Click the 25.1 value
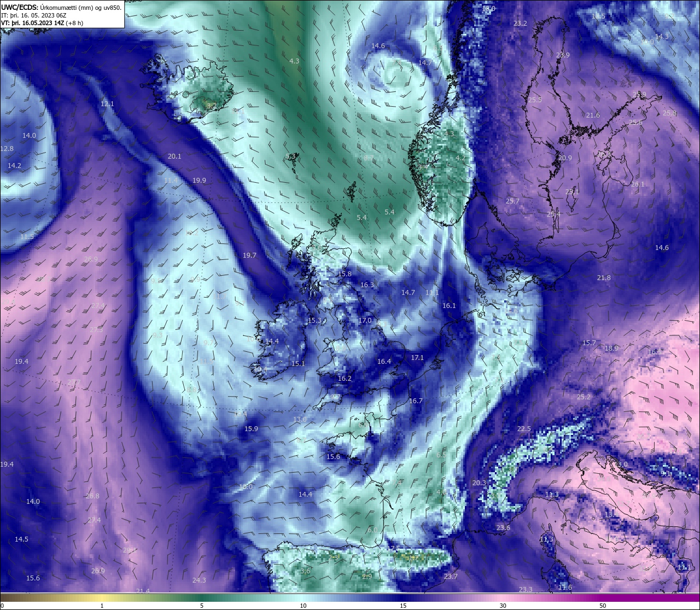 572,192
